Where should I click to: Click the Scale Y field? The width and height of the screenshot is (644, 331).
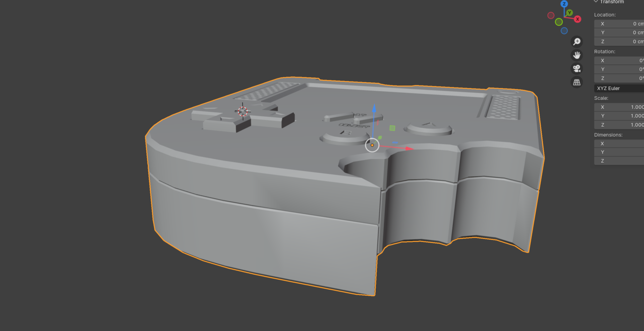tap(619, 116)
